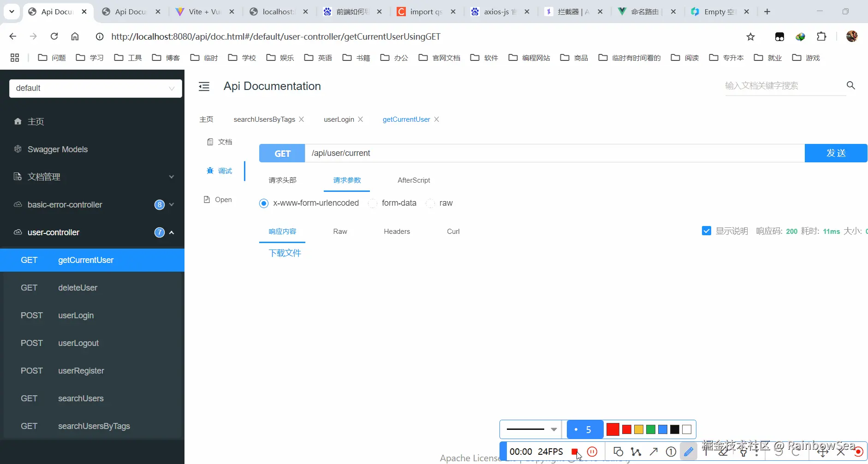
Task: Expand basic-error-controller group
Action: click(92, 204)
